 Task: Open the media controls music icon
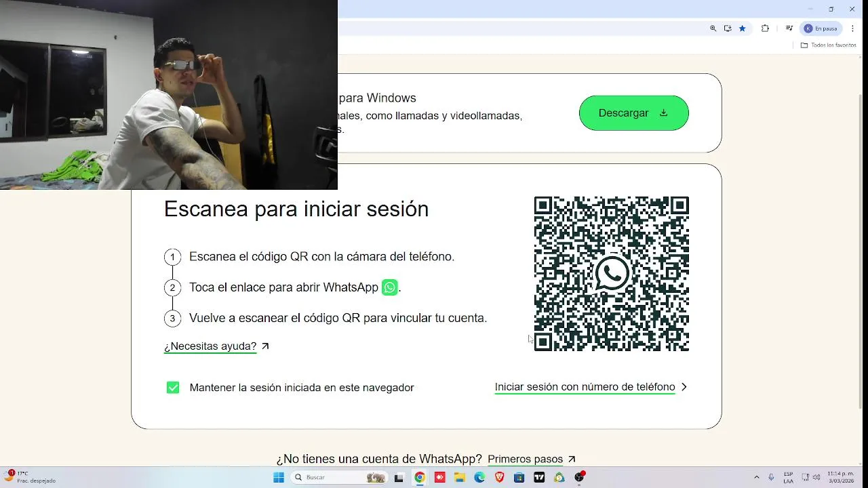point(789,28)
